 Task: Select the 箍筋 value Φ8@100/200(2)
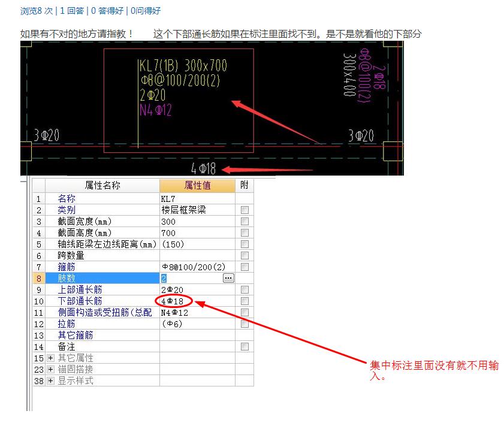pyautogui.click(x=194, y=267)
